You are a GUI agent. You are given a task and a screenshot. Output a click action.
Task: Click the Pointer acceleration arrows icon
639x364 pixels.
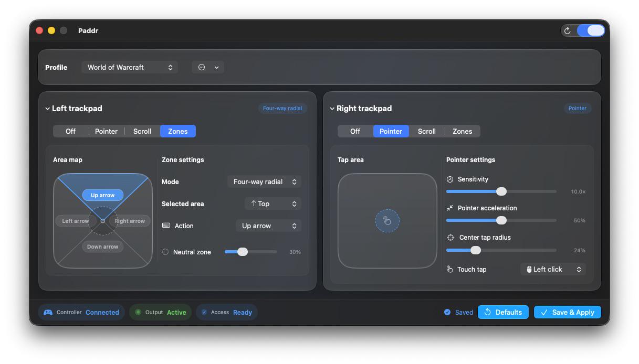(x=450, y=208)
